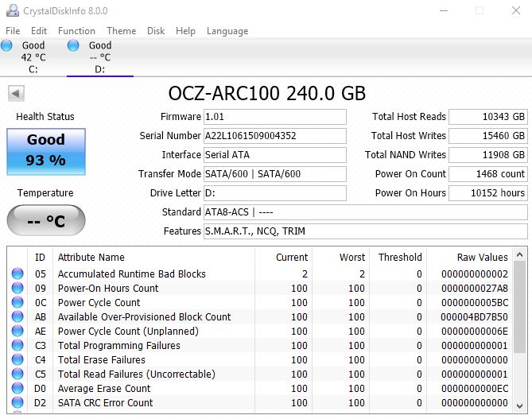Click the Current column header
This screenshot has height=419, width=532.
click(283, 257)
